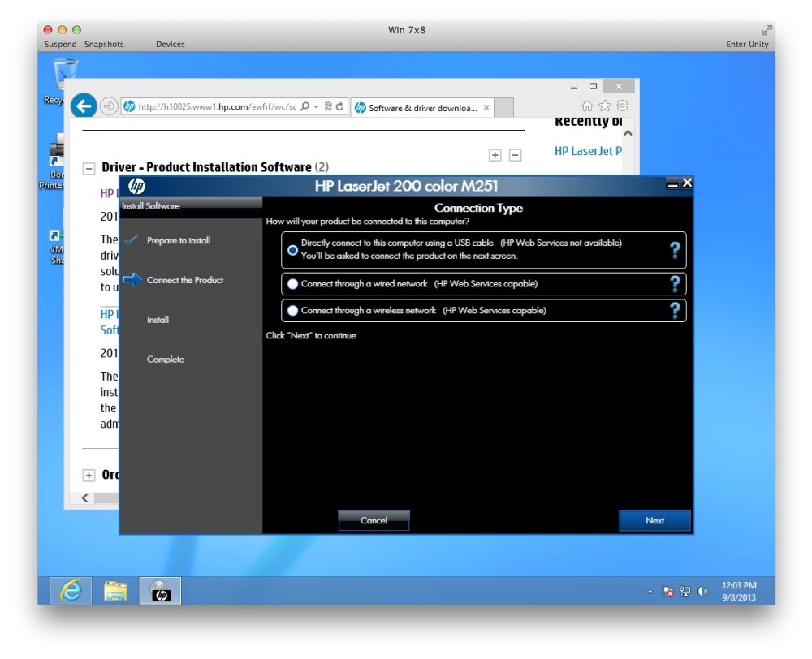The image size is (812, 659).
Task: Open network tray icon
Action: click(x=685, y=591)
